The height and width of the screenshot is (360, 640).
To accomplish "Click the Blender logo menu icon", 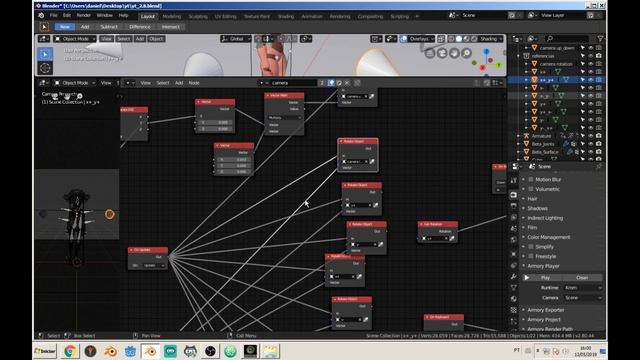I will pos(41,16).
